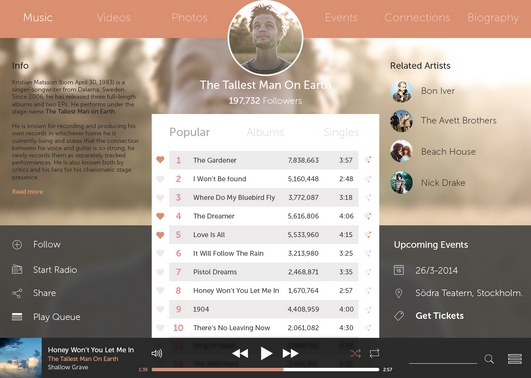The image size is (531, 378).
Task: Expand bio with Read more link
Action: tap(27, 192)
